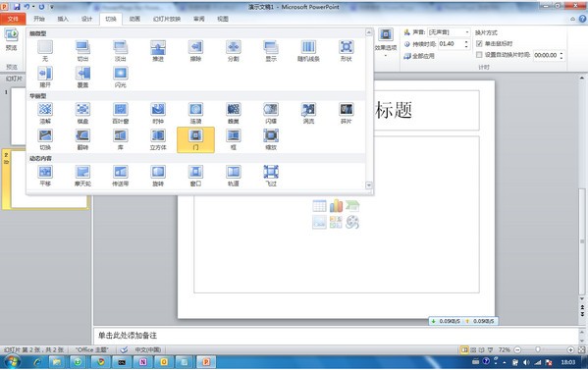Choose the highlighted 门 doors transition
588x370 pixels.
tap(195, 139)
